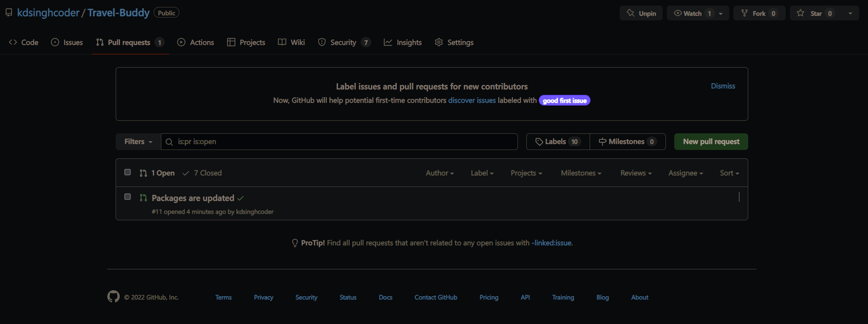Open the Filters dropdown

click(x=138, y=142)
